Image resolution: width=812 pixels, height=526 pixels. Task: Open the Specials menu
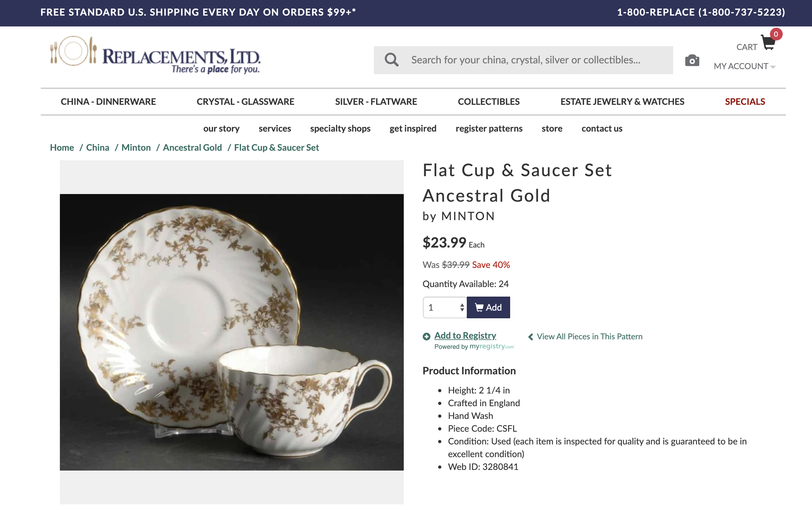click(x=744, y=102)
